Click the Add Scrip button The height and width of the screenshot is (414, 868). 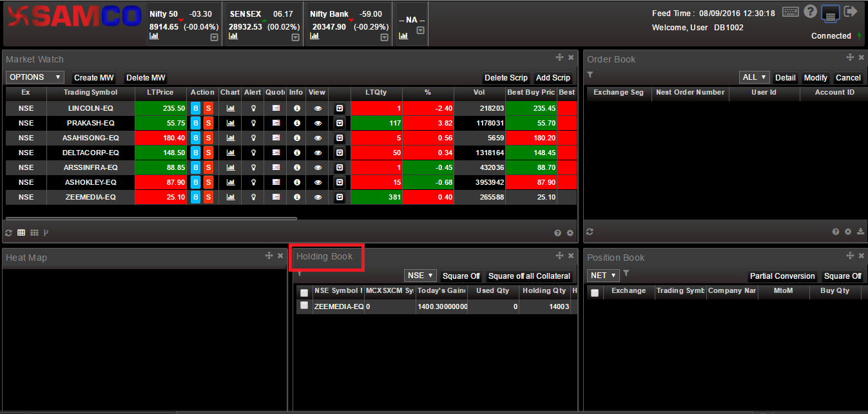click(553, 78)
